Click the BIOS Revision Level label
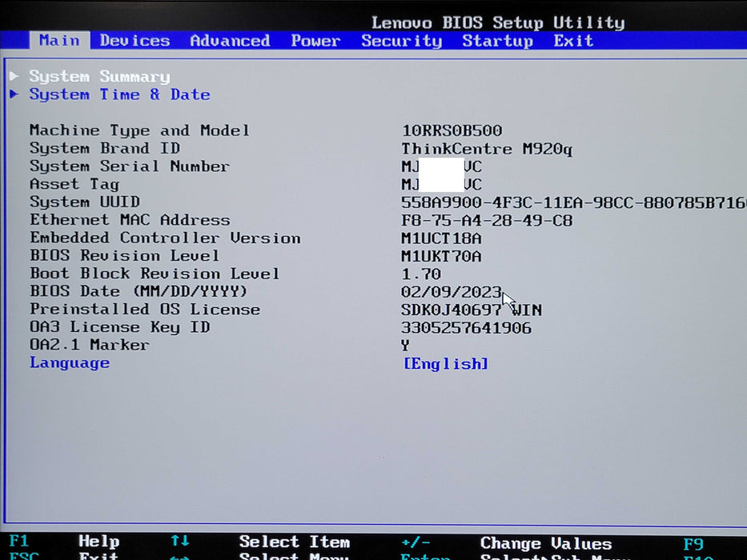 (124, 256)
